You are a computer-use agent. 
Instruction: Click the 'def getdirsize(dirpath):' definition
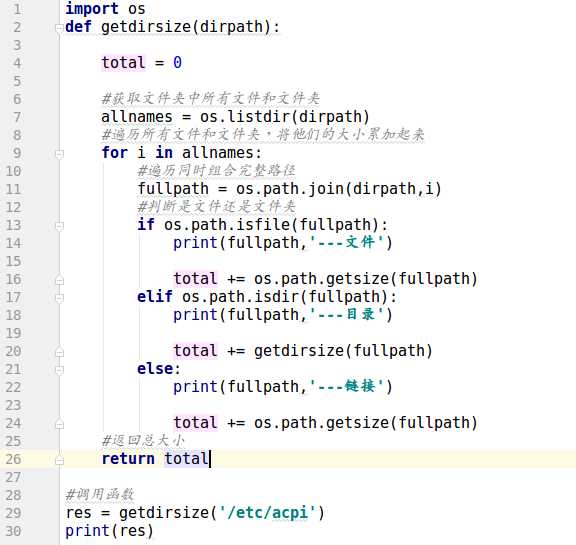172,27
